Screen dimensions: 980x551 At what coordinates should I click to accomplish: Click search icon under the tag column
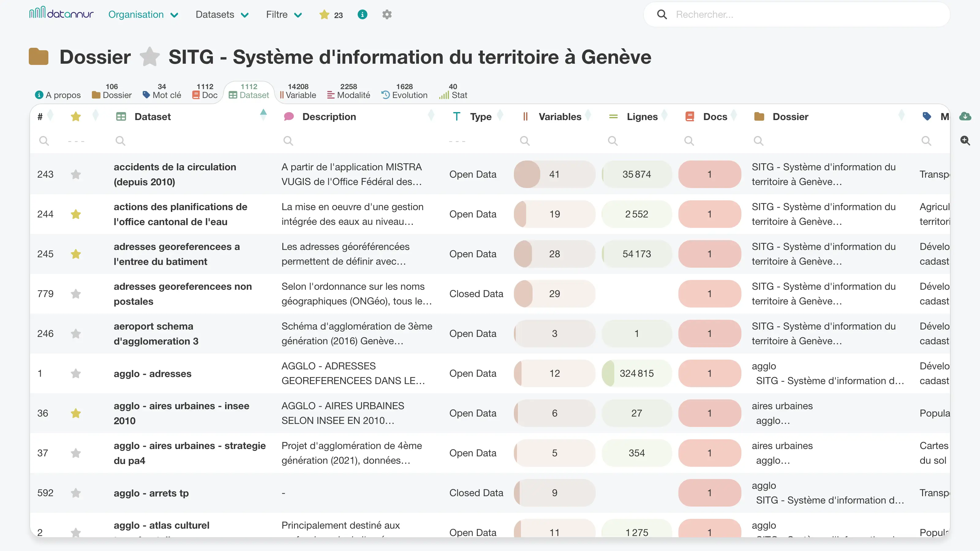(x=926, y=141)
